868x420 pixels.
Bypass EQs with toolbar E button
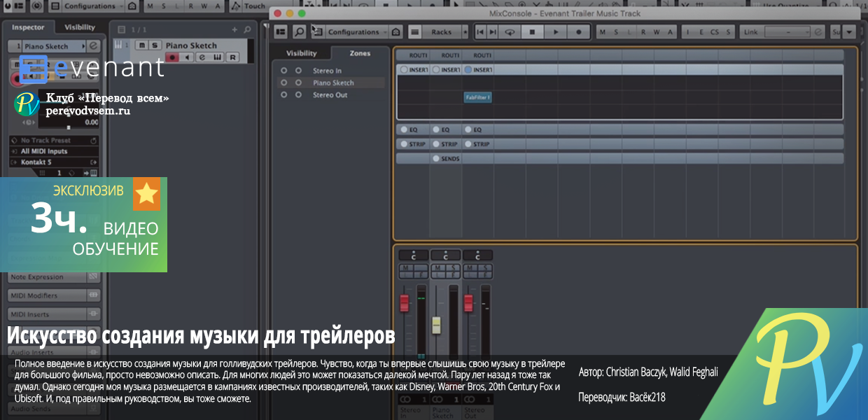702,31
